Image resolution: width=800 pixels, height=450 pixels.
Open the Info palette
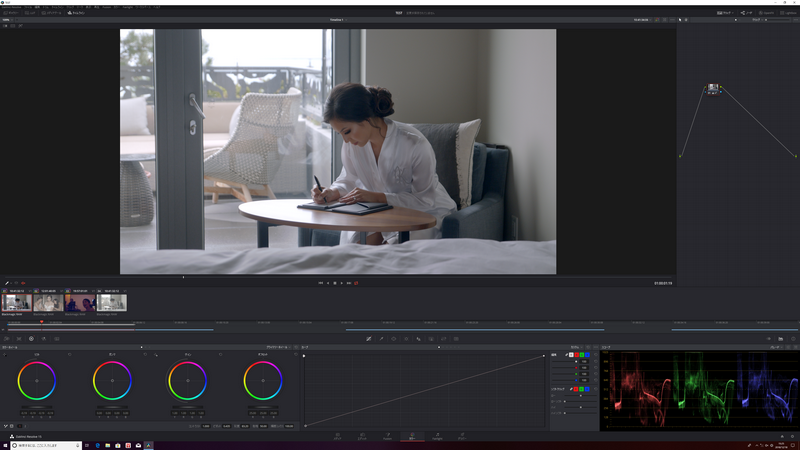pos(793,339)
